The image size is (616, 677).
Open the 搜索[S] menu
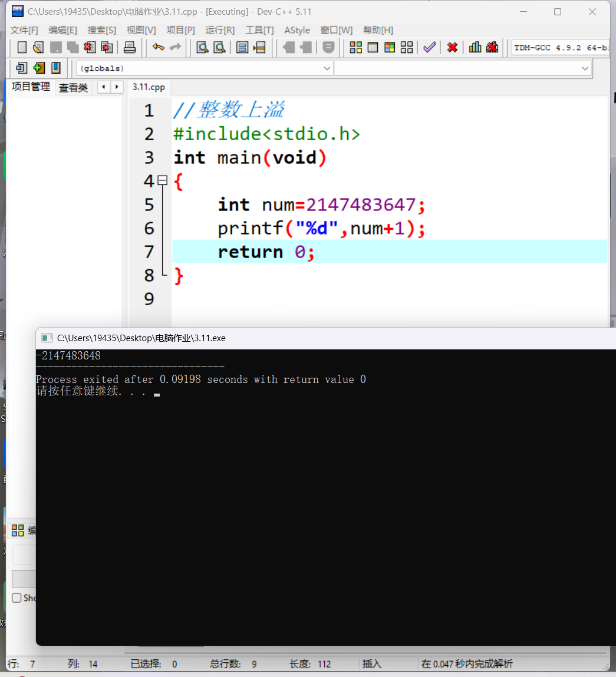(x=101, y=30)
